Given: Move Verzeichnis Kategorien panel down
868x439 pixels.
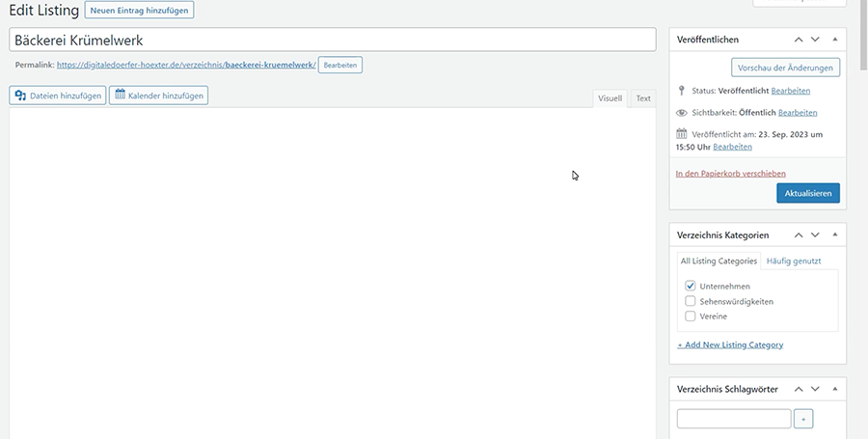Looking at the screenshot, I should pos(815,234).
